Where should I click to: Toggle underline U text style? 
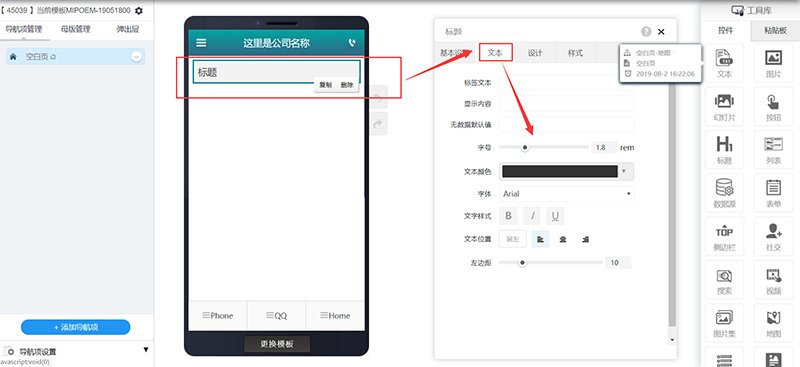pyautogui.click(x=555, y=216)
